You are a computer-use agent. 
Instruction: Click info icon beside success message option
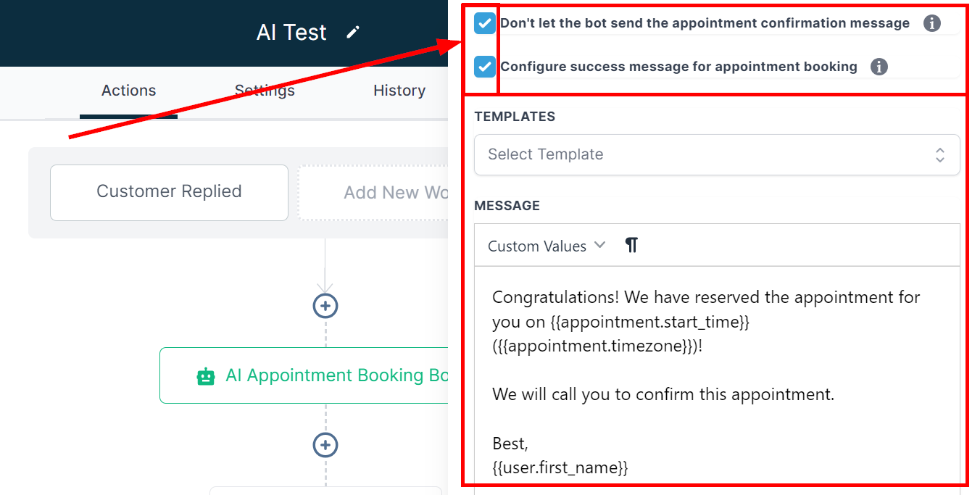pos(879,67)
